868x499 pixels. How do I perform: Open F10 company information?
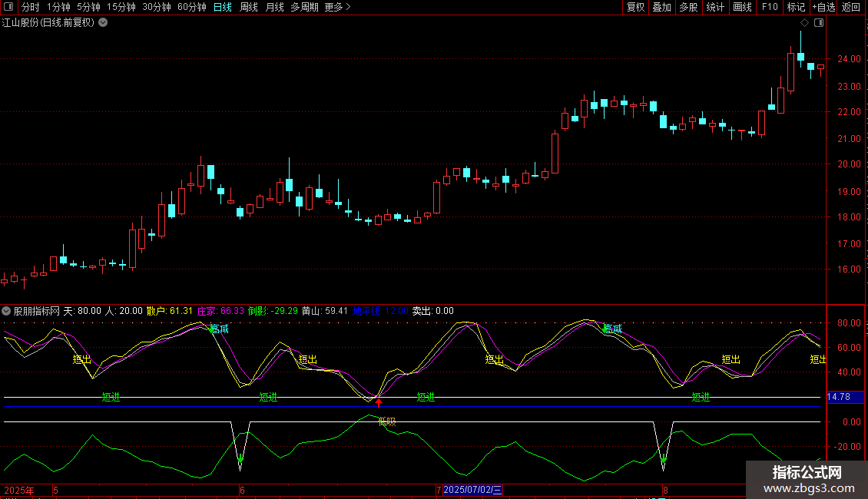click(769, 8)
